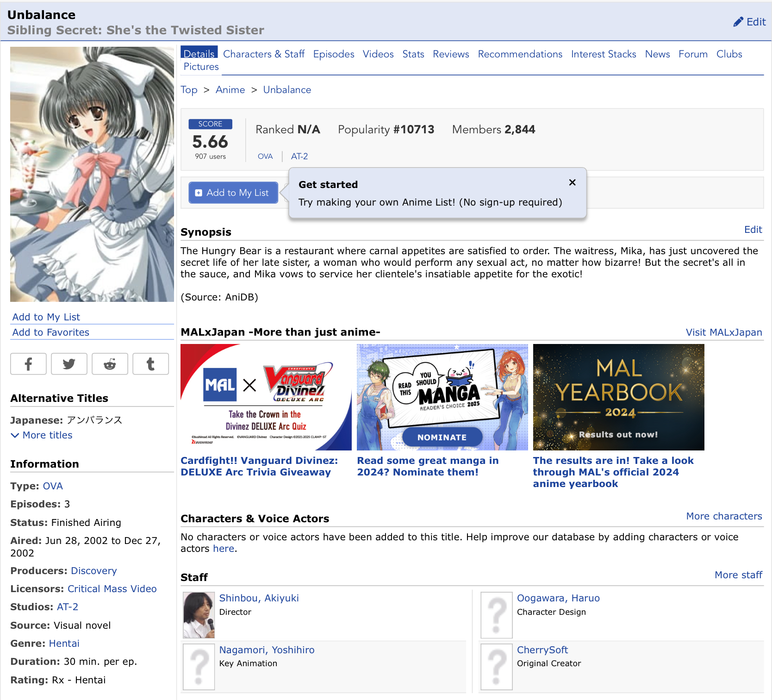Open the MAL Yearbook 2024 banner
772x700 pixels.
coord(619,397)
